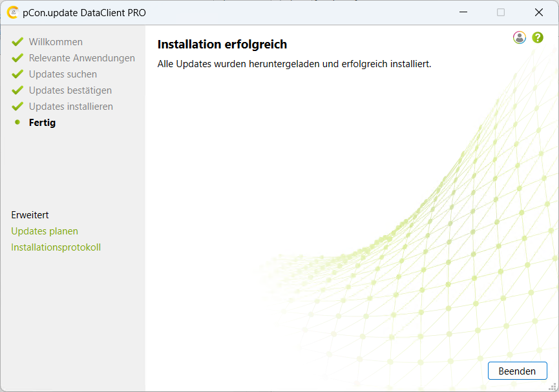559x392 pixels.
Task: Go to the Updates bestätigen step
Action: (70, 90)
